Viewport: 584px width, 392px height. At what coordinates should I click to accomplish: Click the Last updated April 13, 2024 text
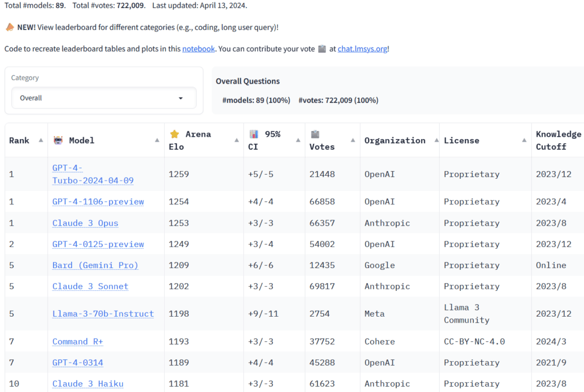200,6
